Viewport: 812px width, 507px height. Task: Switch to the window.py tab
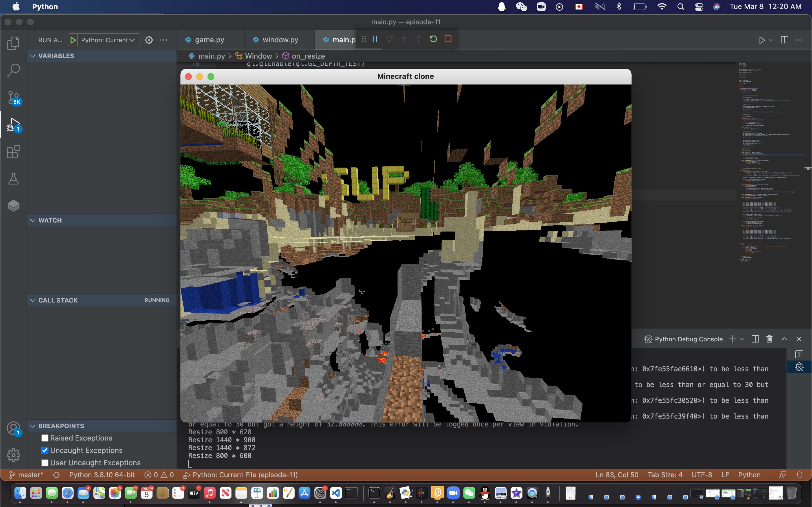[280, 39]
